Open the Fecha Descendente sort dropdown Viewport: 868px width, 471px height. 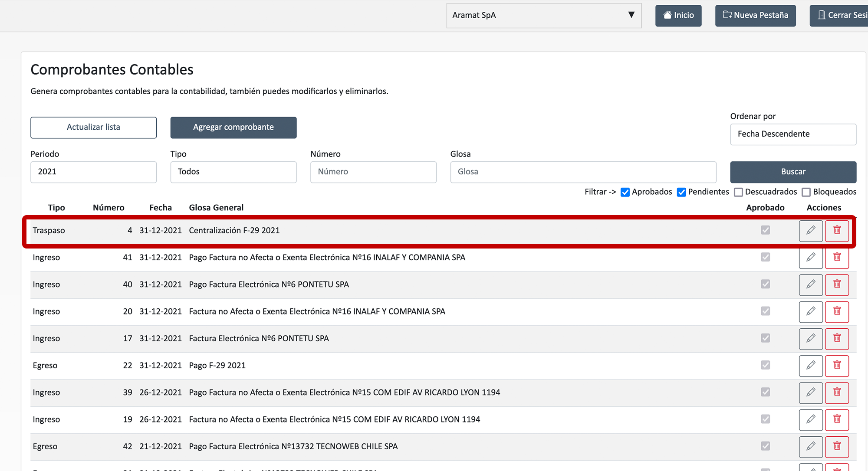(x=793, y=134)
